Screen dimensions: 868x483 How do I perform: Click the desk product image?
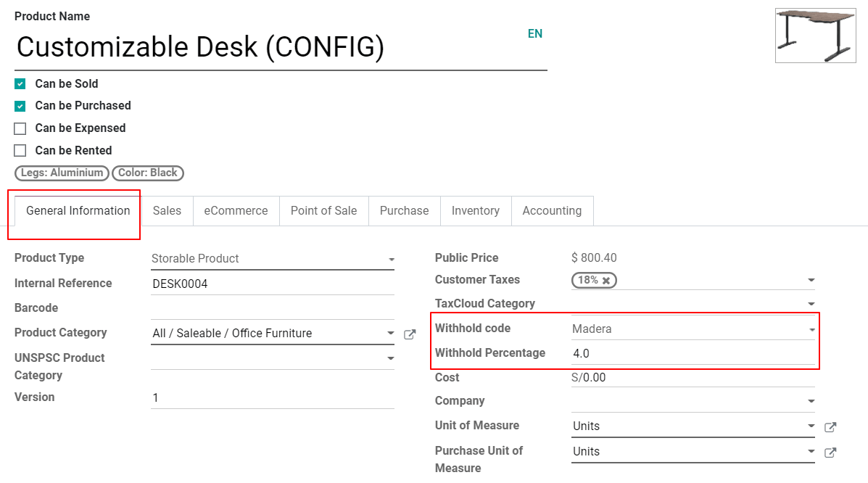[x=815, y=36]
